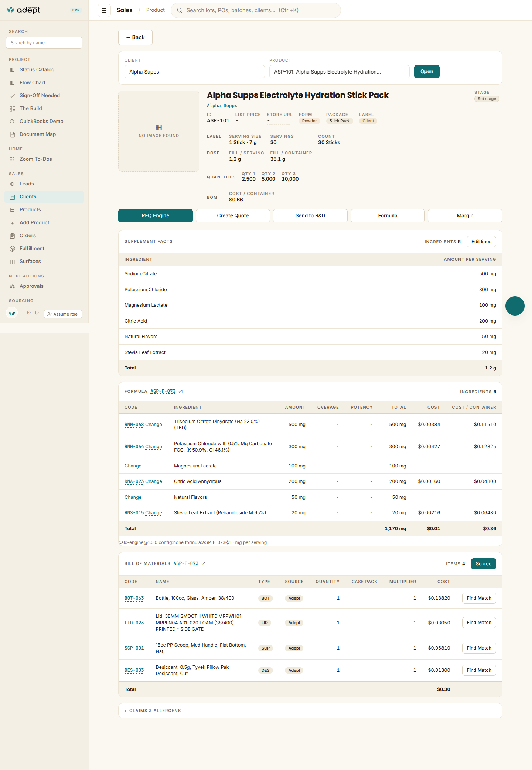The width and height of the screenshot is (532, 770).
Task: Click Change link for Magnesium Lactate row
Action: pyautogui.click(x=133, y=466)
